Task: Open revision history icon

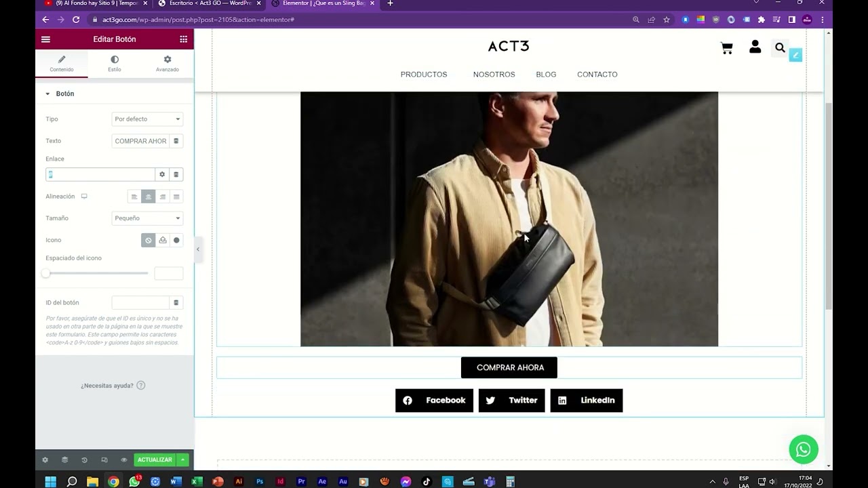Action: click(84, 460)
